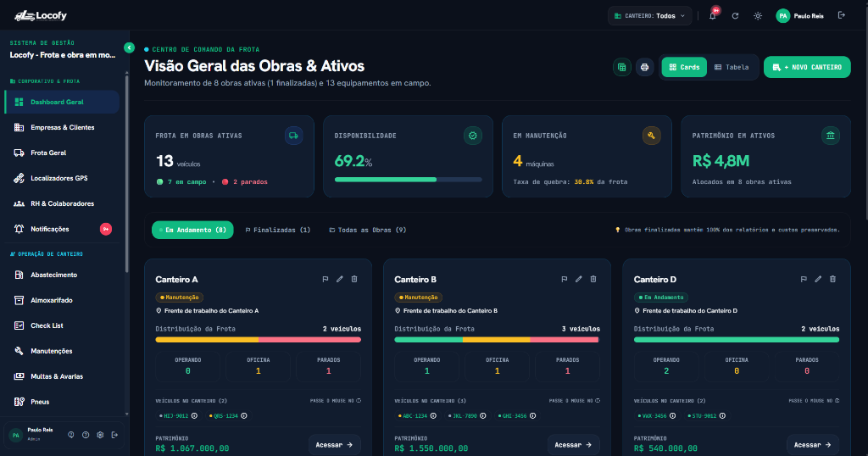Click Acessar button on Canteiro B card
The image size is (868, 456).
coord(574,445)
